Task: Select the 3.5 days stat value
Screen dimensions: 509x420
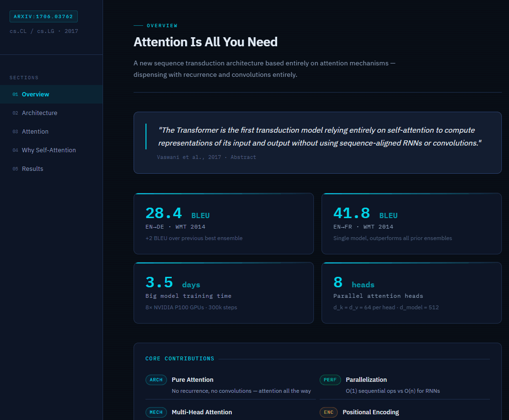Action: point(173,283)
